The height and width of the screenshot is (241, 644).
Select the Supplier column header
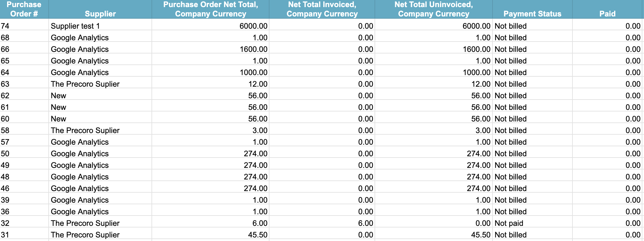(100, 9)
